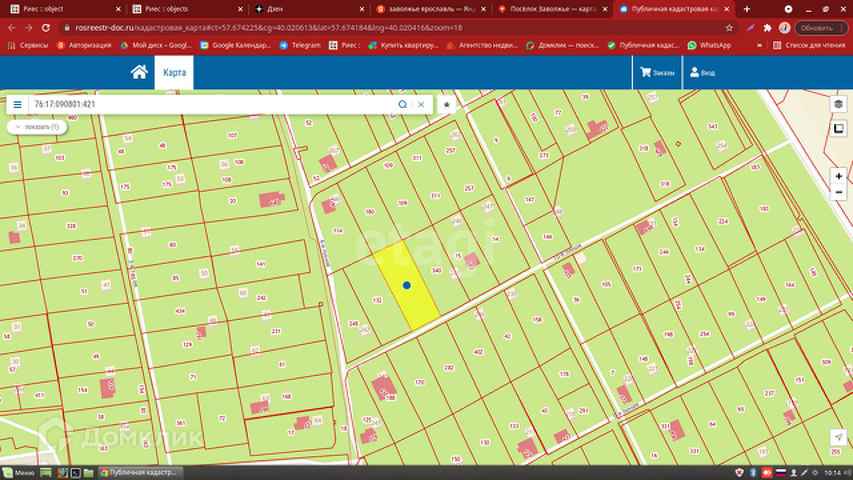Viewport: 853px width, 480px height.
Task: Open the hamburger menu in search bar
Action: tap(18, 104)
